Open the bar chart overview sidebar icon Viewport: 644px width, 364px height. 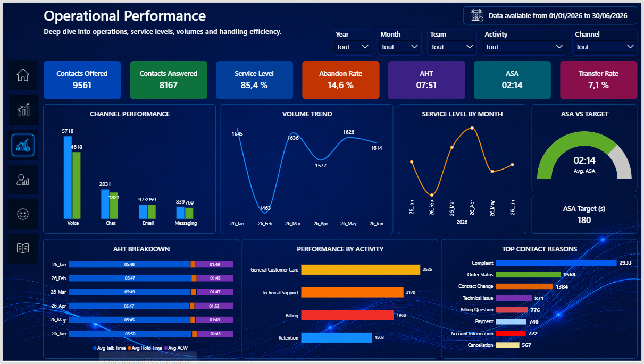(23, 110)
